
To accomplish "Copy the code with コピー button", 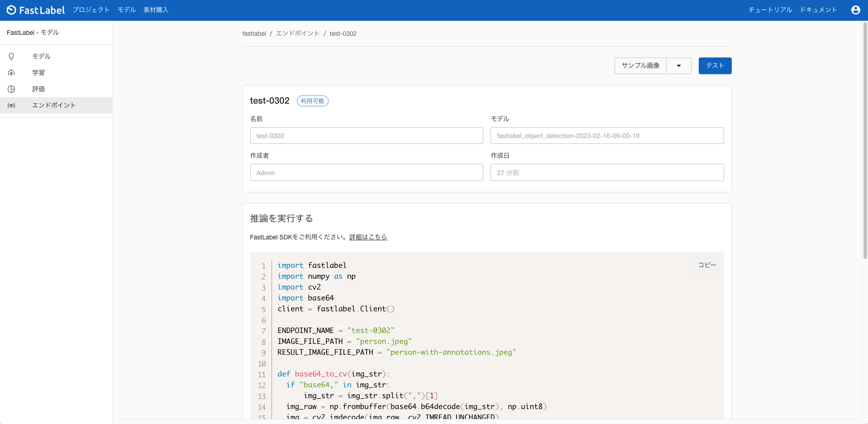I will tap(707, 265).
